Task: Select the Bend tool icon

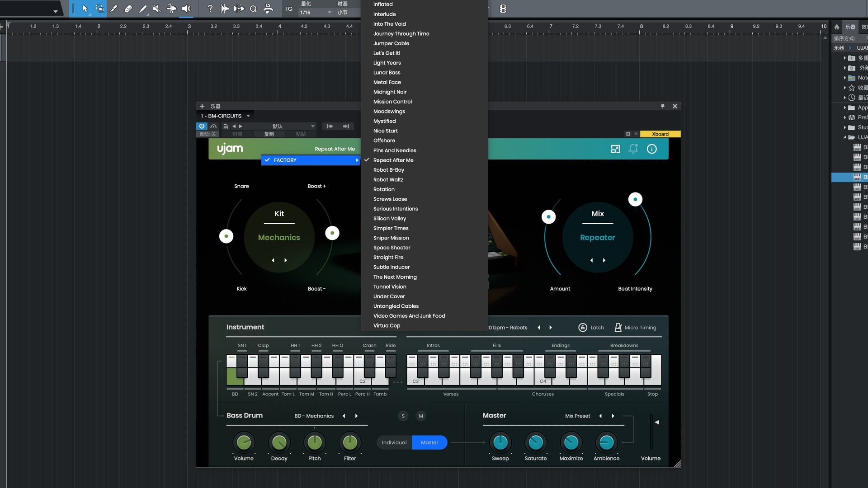Action: point(171,9)
